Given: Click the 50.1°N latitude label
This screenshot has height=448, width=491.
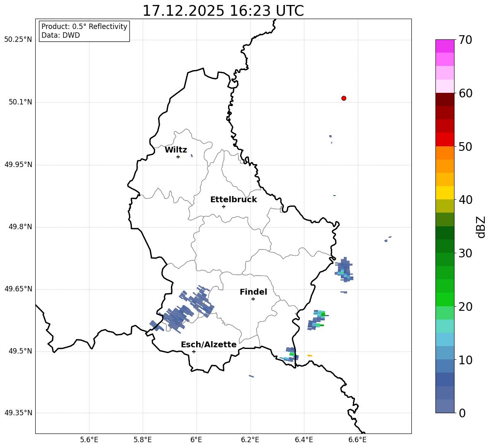Looking at the screenshot, I should click(21, 102).
